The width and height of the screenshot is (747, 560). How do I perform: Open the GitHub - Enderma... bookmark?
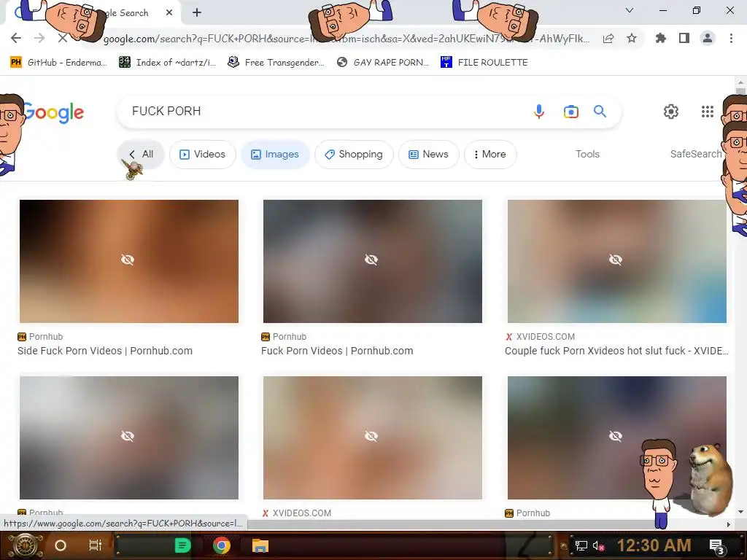tap(58, 63)
